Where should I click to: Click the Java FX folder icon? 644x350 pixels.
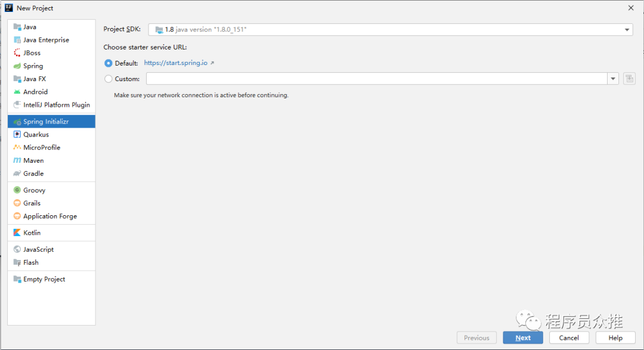(17, 79)
